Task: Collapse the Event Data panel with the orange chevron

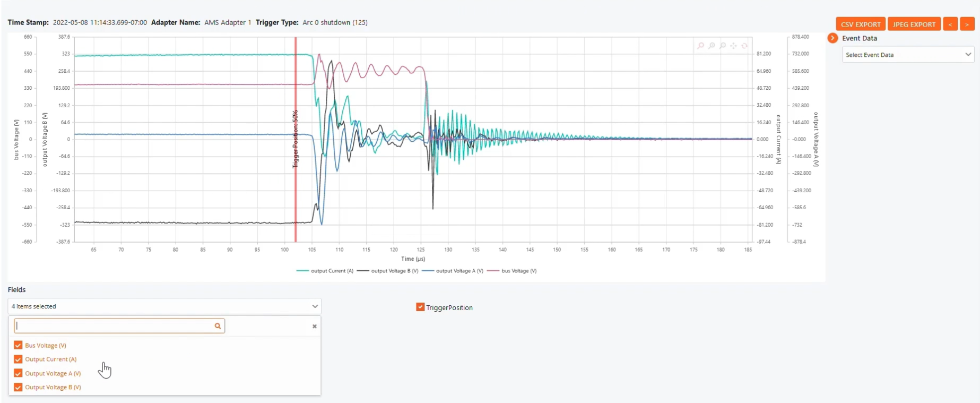Action: tap(832, 38)
